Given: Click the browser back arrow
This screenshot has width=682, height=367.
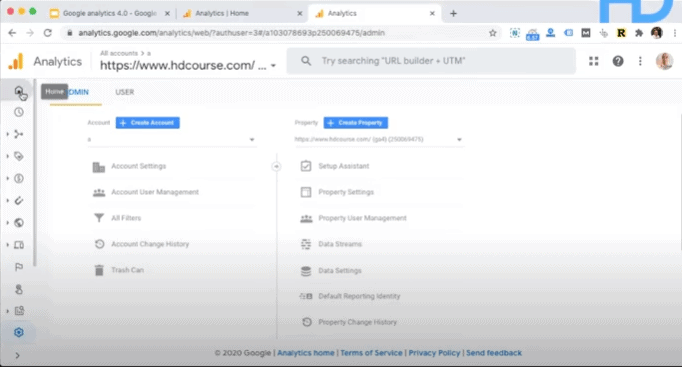Looking at the screenshot, I should point(12,33).
